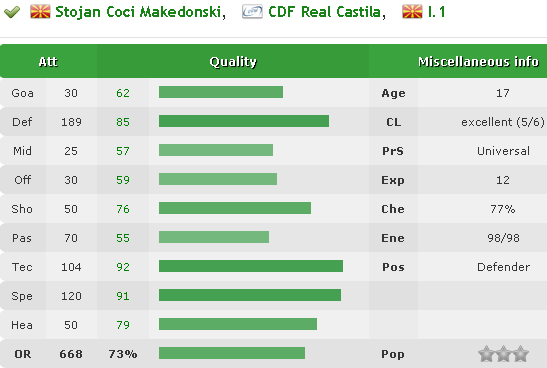Click the green checkmark icon
This screenshot has height=368, width=547.
coord(12,13)
